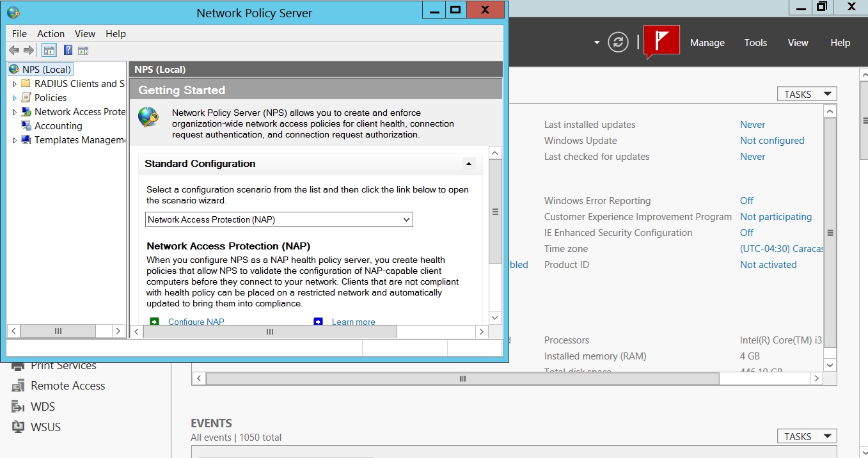Expand the Policies tree node
The height and width of the screenshot is (458, 868).
pos(15,98)
